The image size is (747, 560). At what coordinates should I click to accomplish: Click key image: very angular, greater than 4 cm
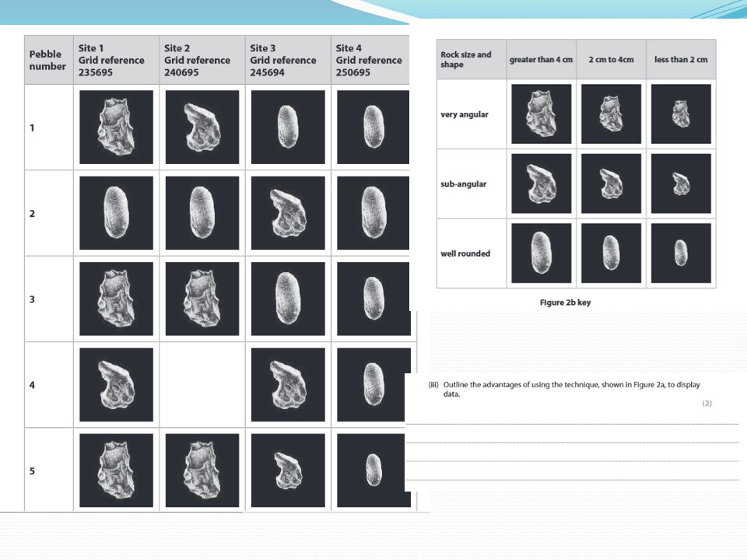pos(542,114)
